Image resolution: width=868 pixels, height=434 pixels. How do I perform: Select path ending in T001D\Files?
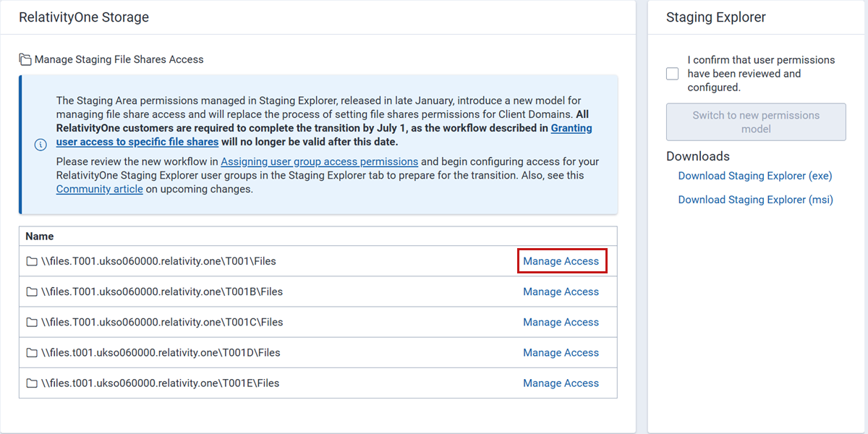click(x=161, y=352)
